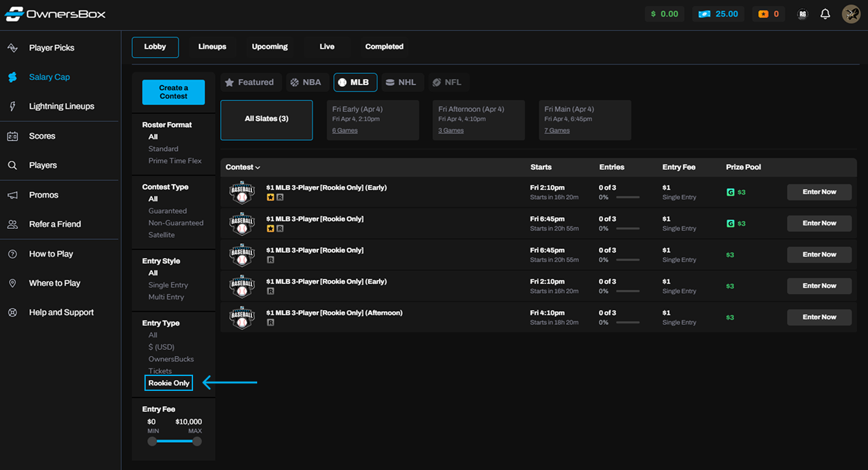This screenshot has height=470, width=868.
Task: Filter contests by Guaranteed type
Action: [167, 211]
